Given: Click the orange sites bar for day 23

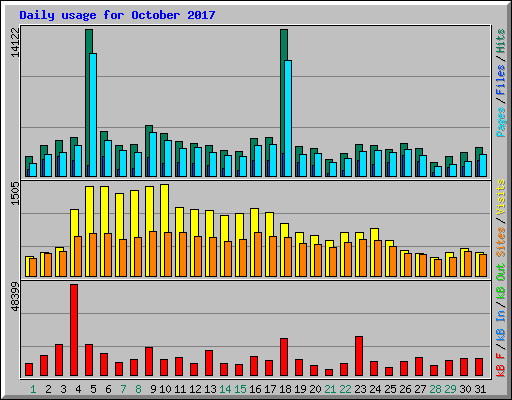Looking at the screenshot, I should tap(363, 258).
